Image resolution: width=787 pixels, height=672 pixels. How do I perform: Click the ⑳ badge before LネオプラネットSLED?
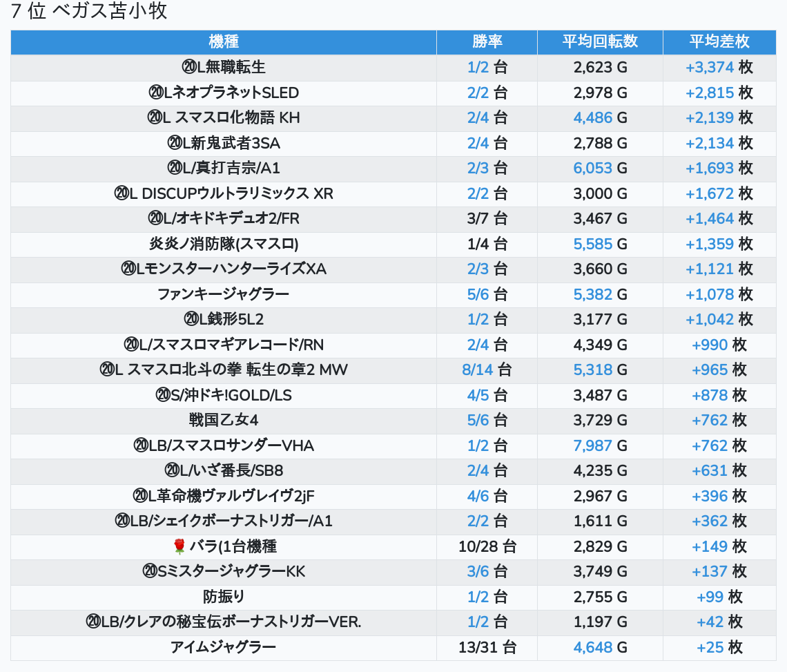tap(156, 93)
